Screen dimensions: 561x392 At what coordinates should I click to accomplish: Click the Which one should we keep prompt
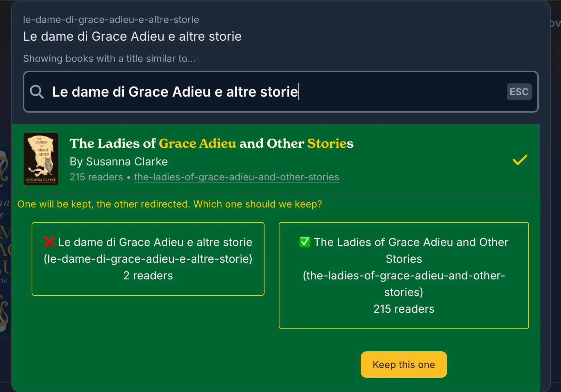tap(170, 204)
